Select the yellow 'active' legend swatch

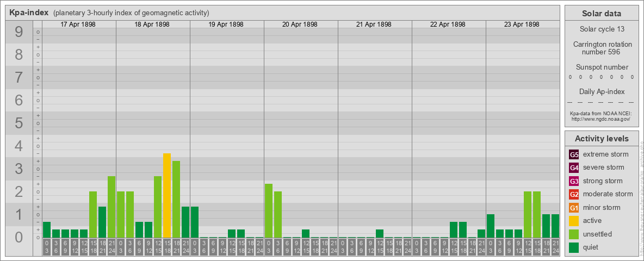[574, 221]
